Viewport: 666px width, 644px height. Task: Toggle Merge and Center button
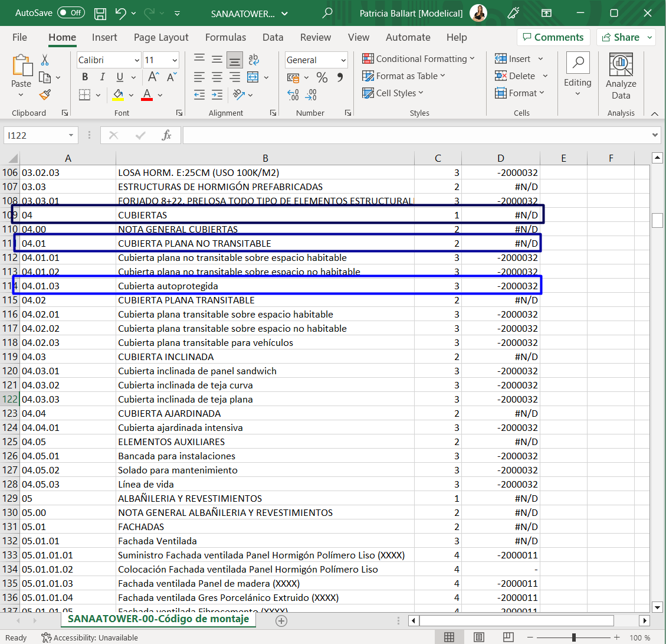click(x=253, y=77)
